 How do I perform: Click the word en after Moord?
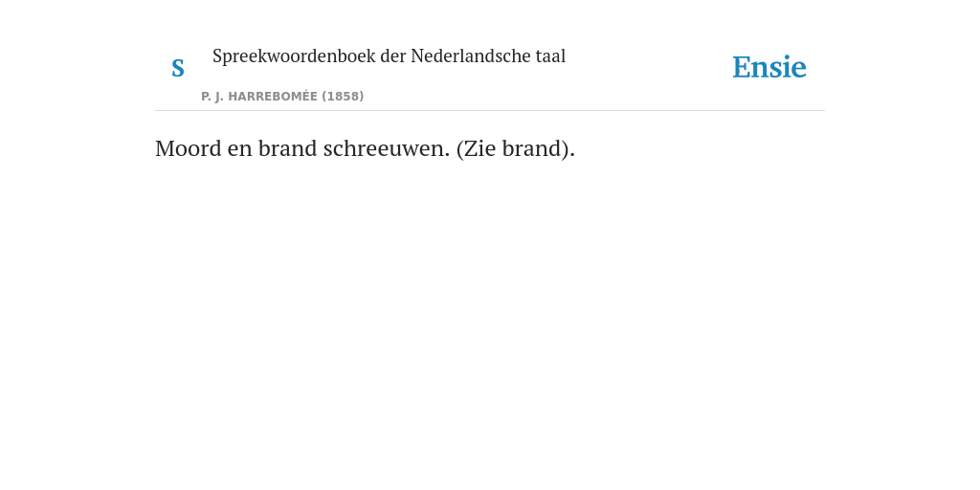point(240,150)
